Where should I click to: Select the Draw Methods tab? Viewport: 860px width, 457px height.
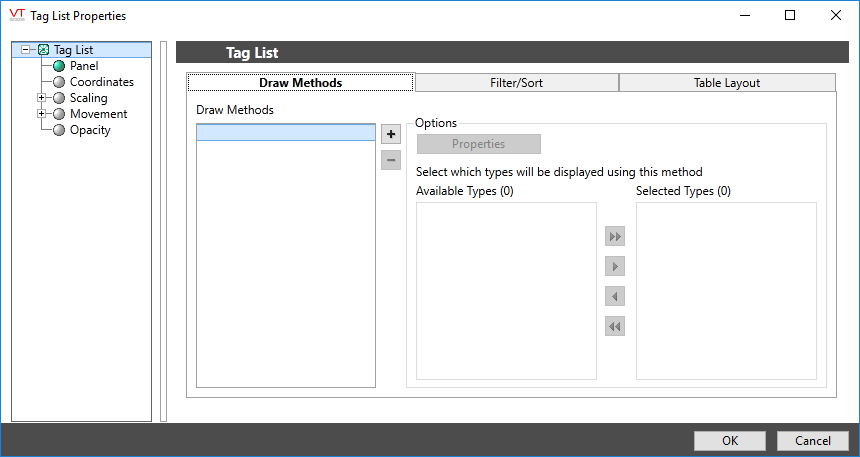[x=300, y=83]
